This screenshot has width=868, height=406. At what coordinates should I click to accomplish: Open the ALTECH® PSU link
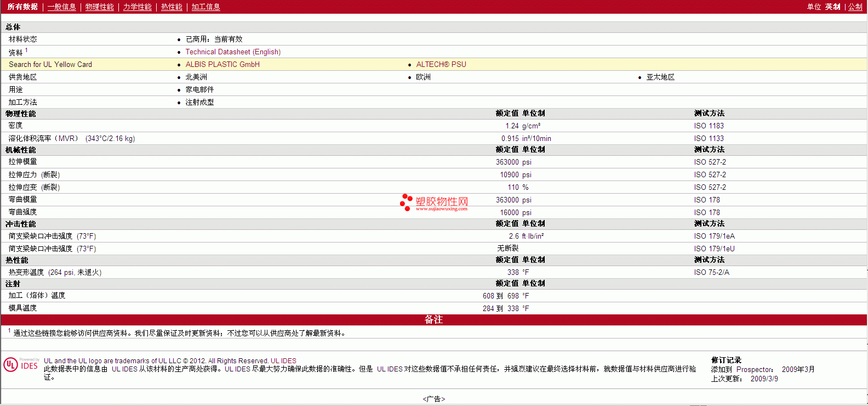coord(441,64)
